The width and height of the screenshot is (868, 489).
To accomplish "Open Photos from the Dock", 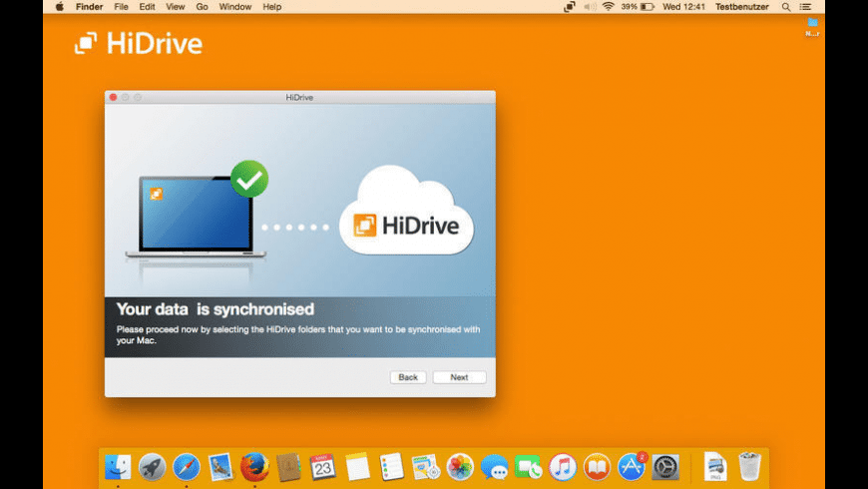I will (x=460, y=466).
